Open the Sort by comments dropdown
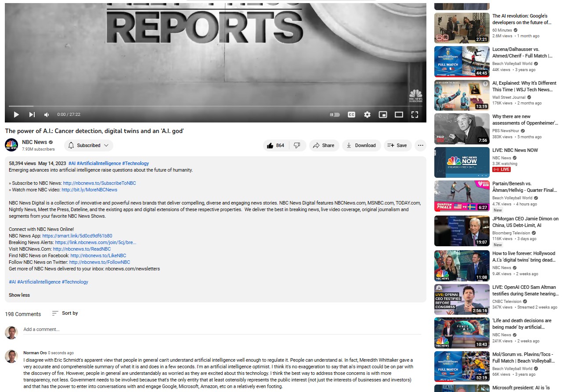This screenshot has height=392, width=588. pyautogui.click(x=65, y=313)
